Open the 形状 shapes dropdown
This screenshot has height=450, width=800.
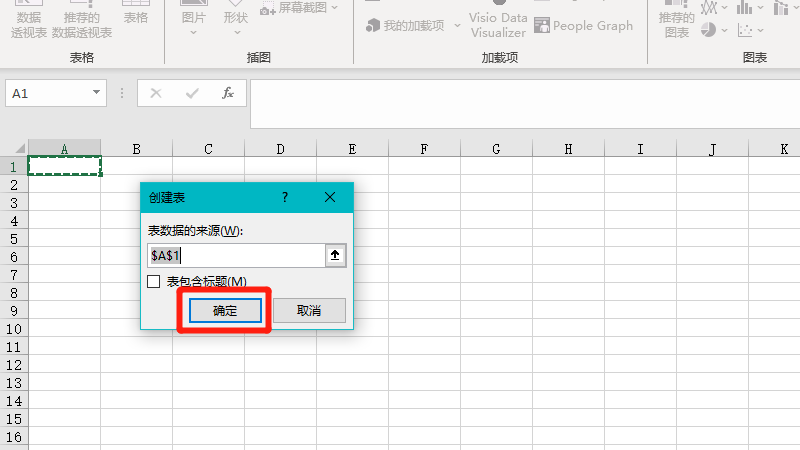(236, 22)
